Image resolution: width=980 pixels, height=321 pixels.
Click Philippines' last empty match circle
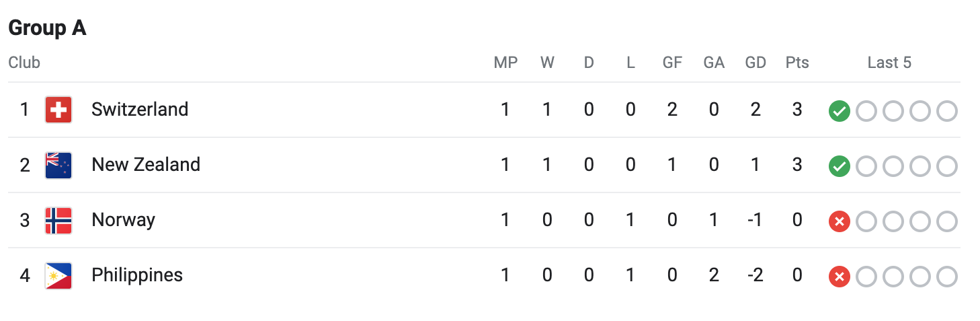946,277
